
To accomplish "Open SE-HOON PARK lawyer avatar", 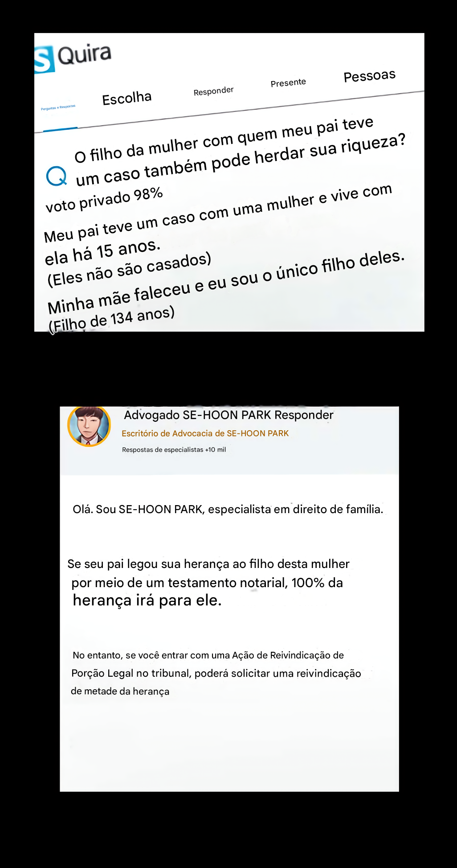I will pyautogui.click(x=89, y=425).
